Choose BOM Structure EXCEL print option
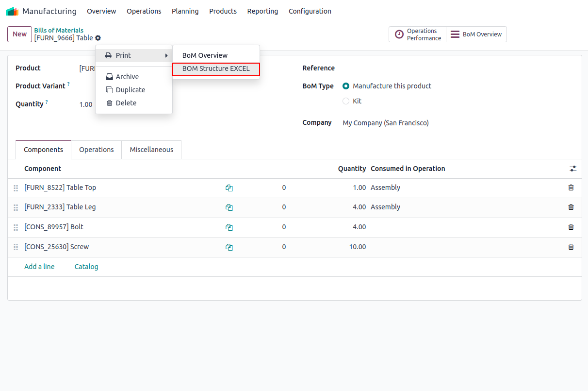The image size is (588, 391). click(x=216, y=69)
